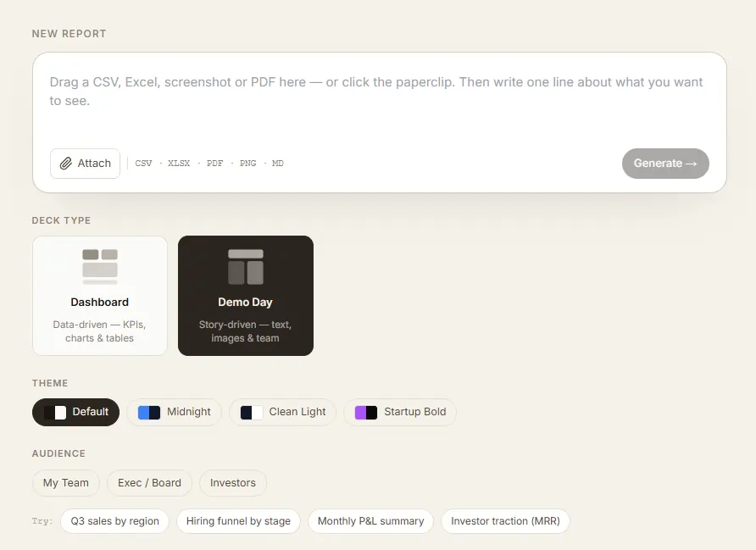Click the Dashboard layout icon

pos(100,267)
